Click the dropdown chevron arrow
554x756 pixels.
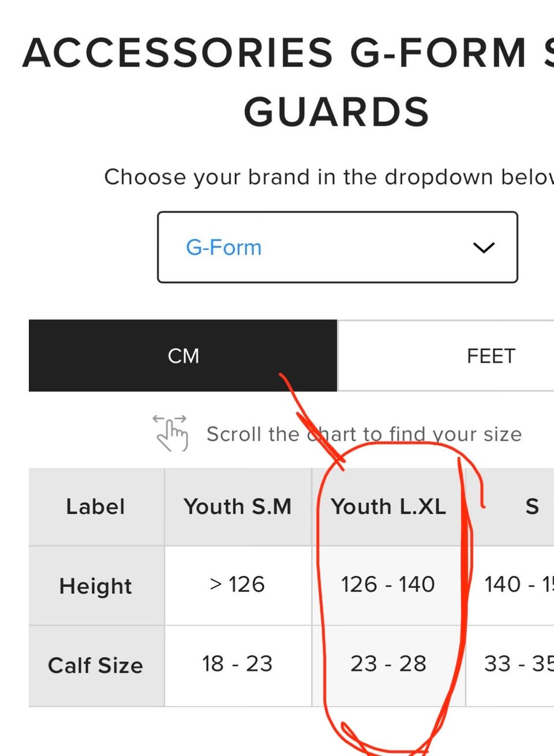[484, 248]
